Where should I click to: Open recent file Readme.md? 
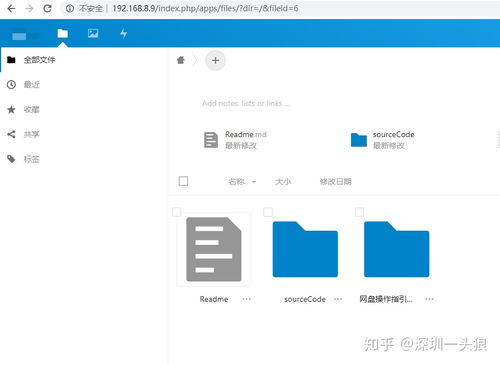coord(236,140)
